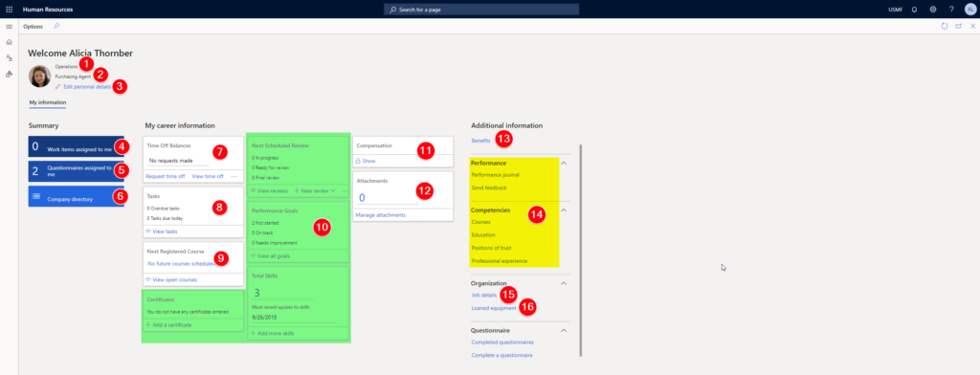980x375 pixels.
Task: Click the refresh page icon
Action: click(945, 26)
